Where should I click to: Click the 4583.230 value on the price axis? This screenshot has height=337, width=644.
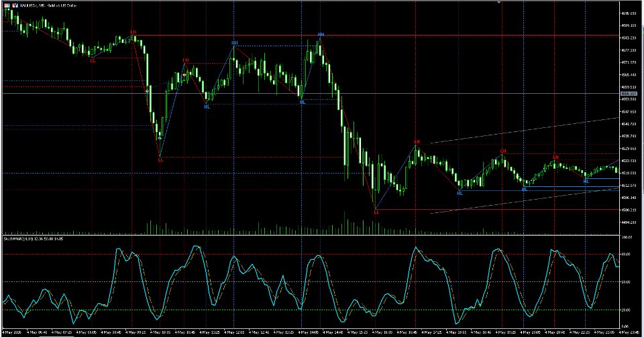point(629,38)
